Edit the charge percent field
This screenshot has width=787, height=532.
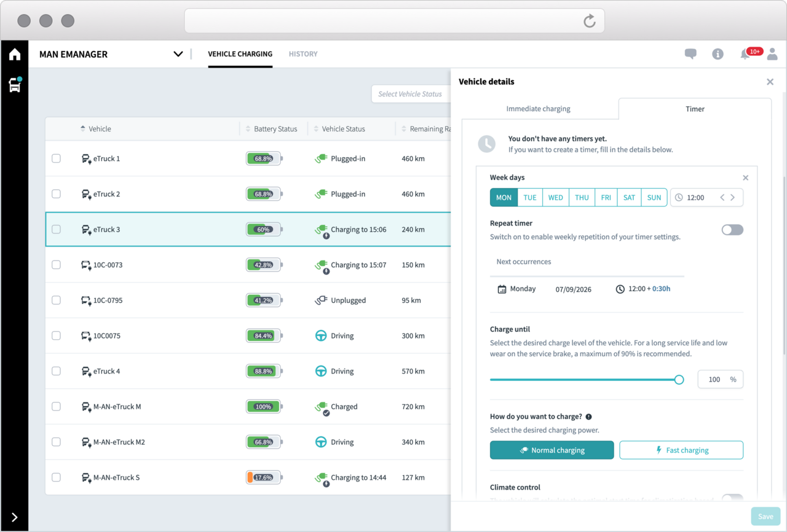pyautogui.click(x=720, y=380)
